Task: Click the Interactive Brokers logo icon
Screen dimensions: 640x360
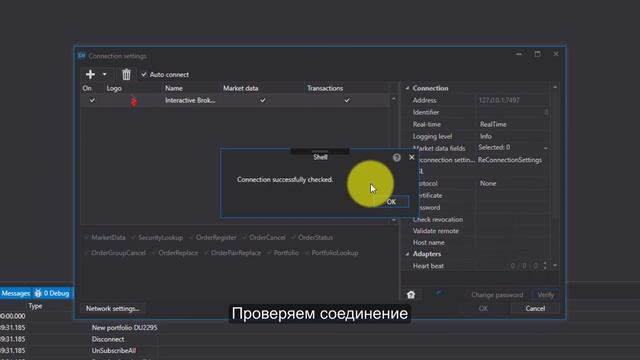Action: [x=133, y=101]
